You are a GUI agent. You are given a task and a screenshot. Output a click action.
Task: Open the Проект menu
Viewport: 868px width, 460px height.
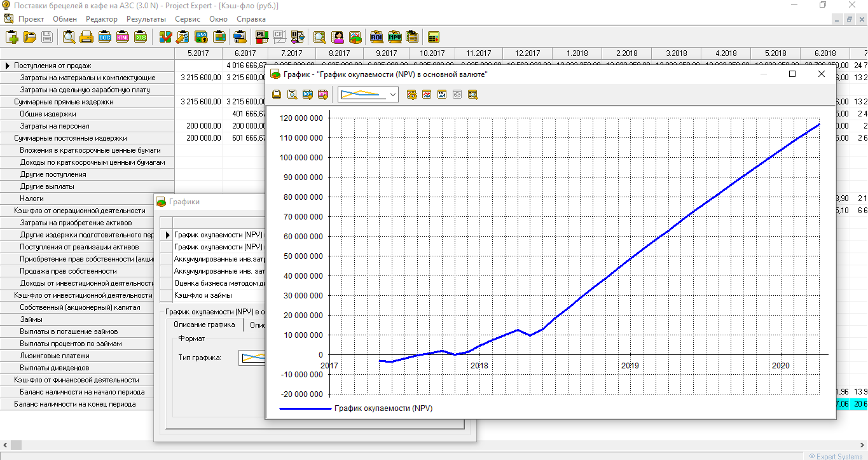point(31,18)
